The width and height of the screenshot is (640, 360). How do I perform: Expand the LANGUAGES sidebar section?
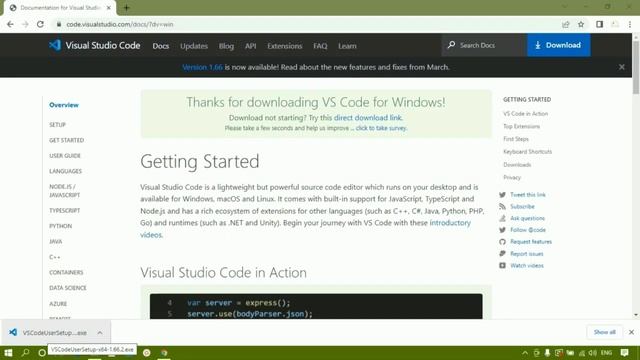click(x=65, y=171)
